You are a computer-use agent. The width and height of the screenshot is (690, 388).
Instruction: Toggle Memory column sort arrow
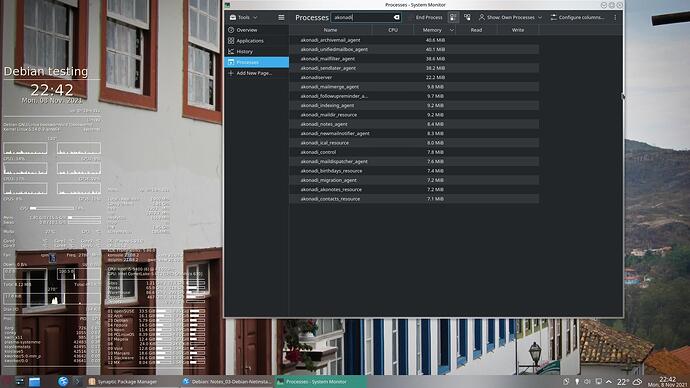pyautogui.click(x=451, y=30)
